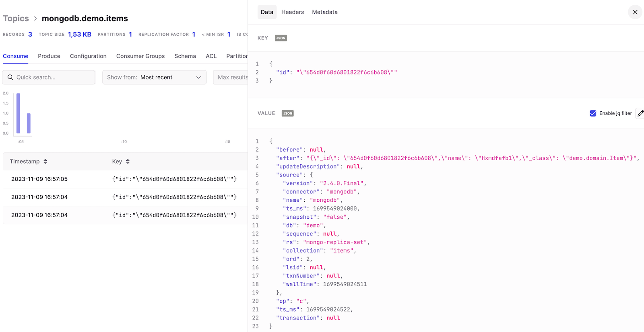Open the Produce tab
644x332 pixels.
tap(49, 56)
